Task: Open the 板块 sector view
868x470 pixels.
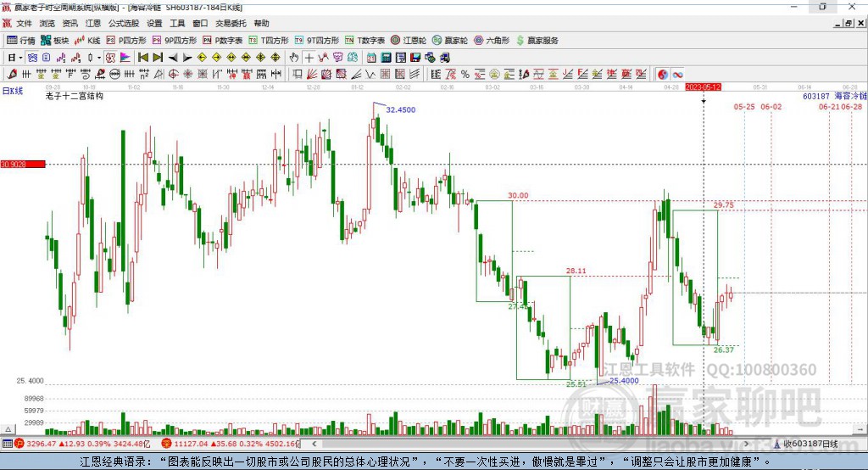Action: (x=55, y=40)
